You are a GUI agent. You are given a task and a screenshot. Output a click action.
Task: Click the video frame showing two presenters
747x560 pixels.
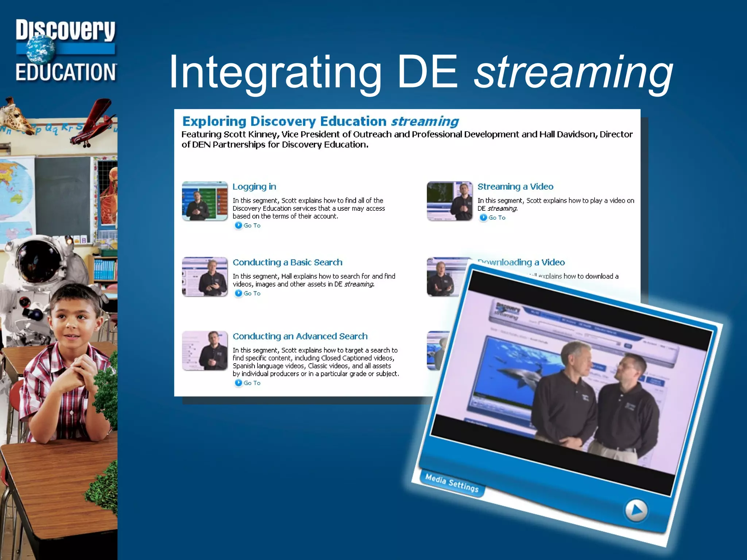[x=571, y=383]
